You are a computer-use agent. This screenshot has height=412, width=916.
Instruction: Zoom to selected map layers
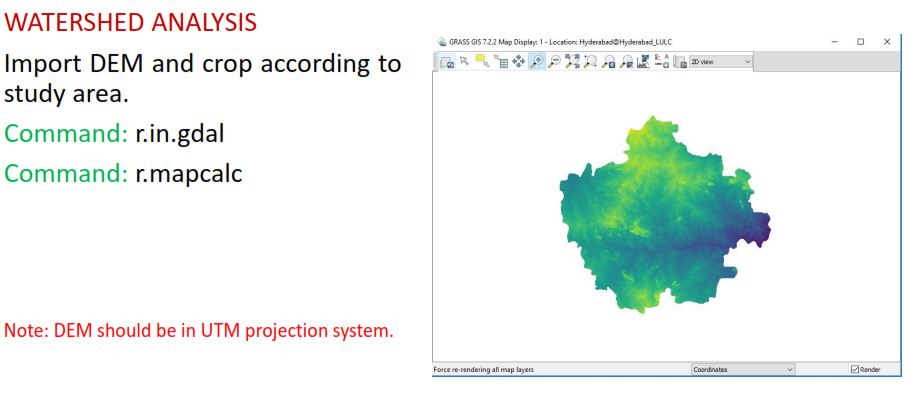(x=572, y=62)
